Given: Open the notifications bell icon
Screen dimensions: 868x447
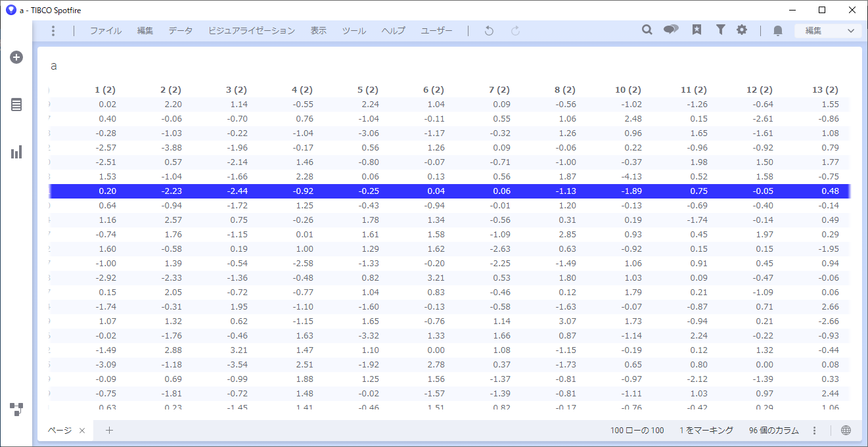Looking at the screenshot, I should [x=778, y=31].
